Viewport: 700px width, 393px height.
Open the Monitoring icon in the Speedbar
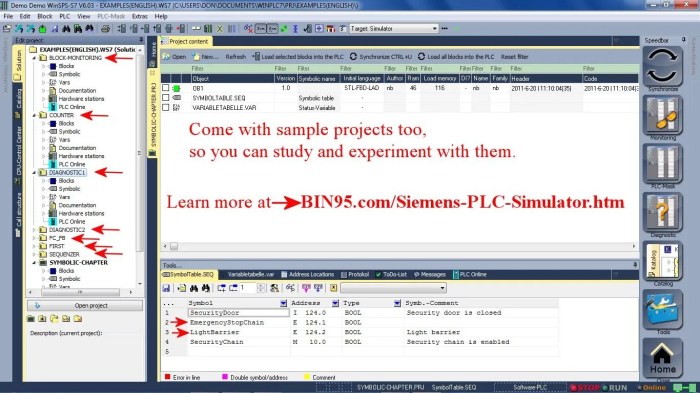pyautogui.click(x=662, y=115)
